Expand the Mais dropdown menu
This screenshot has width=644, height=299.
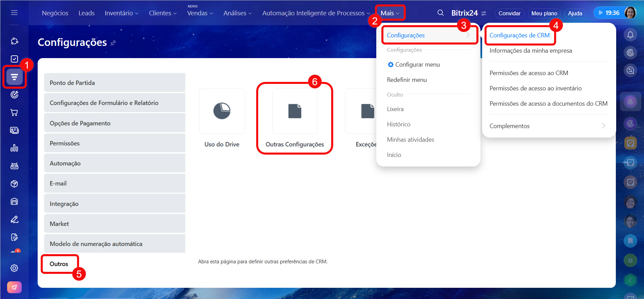390,13
